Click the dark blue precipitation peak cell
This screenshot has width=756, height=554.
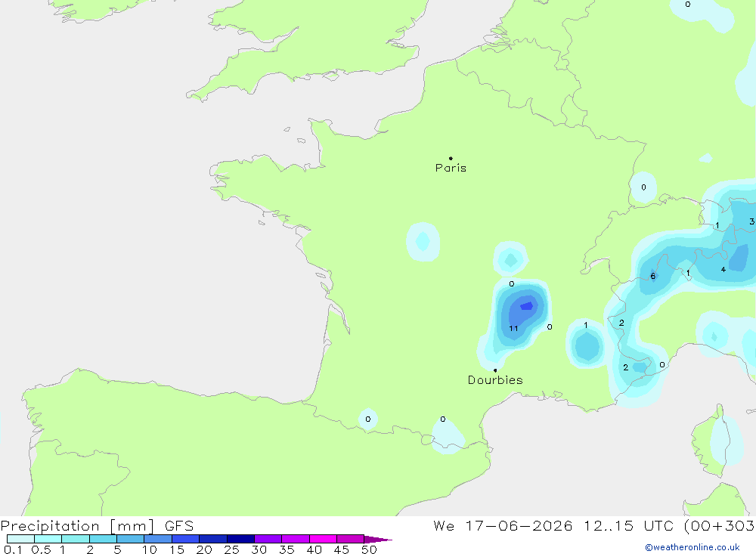(526, 305)
